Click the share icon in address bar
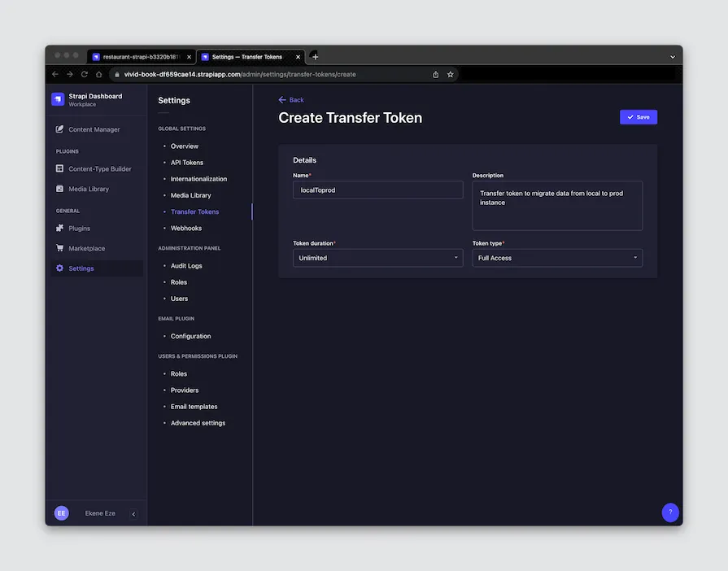The image size is (728, 571). coord(435,73)
